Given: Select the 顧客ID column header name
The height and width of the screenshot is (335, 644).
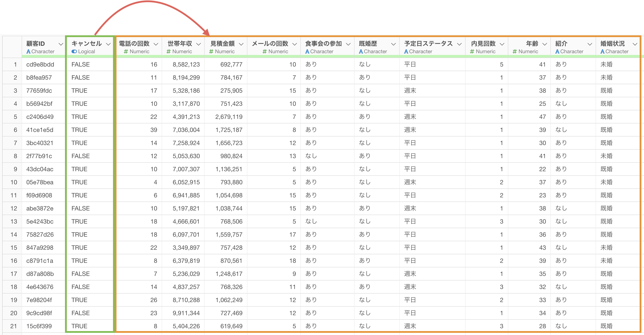Looking at the screenshot, I should click(x=36, y=44).
